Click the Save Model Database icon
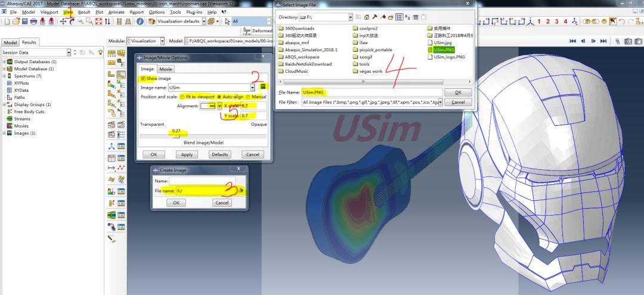This screenshot has height=295, width=644. 25,21
